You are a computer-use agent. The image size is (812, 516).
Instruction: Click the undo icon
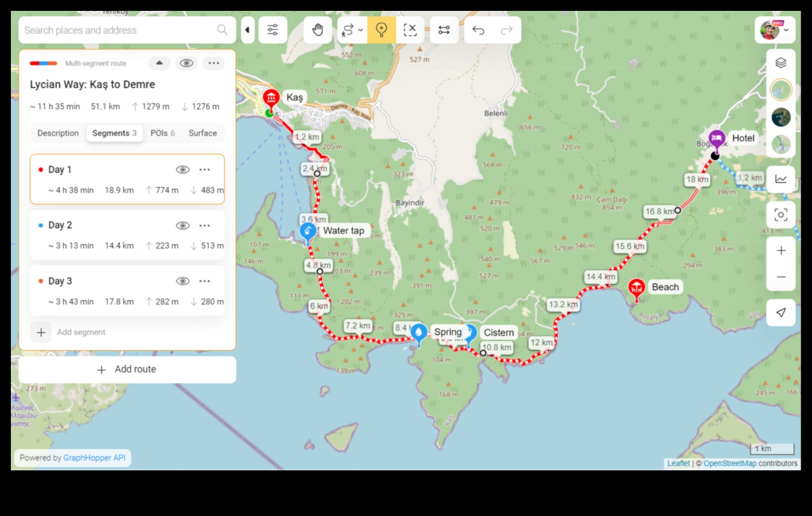pyautogui.click(x=478, y=30)
